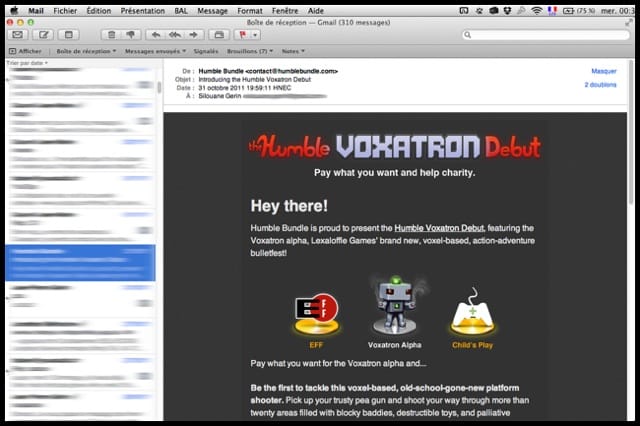640x426 pixels.
Task: Open the Message menu
Action: (212, 11)
